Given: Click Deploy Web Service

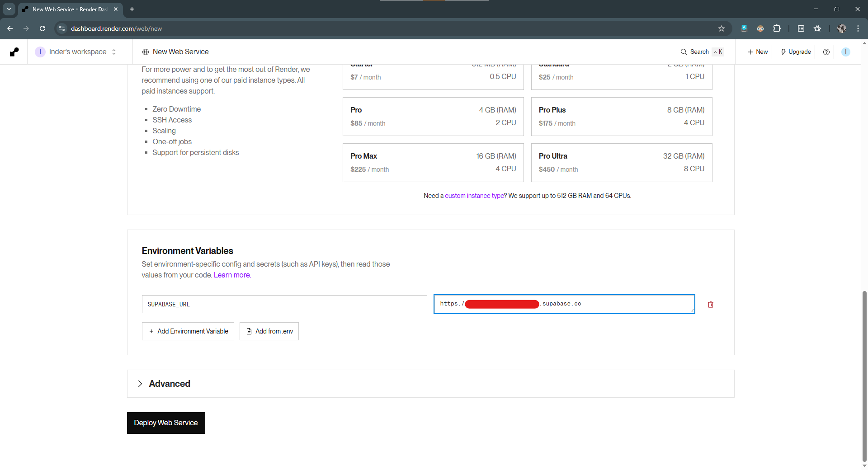Looking at the screenshot, I should click(166, 423).
